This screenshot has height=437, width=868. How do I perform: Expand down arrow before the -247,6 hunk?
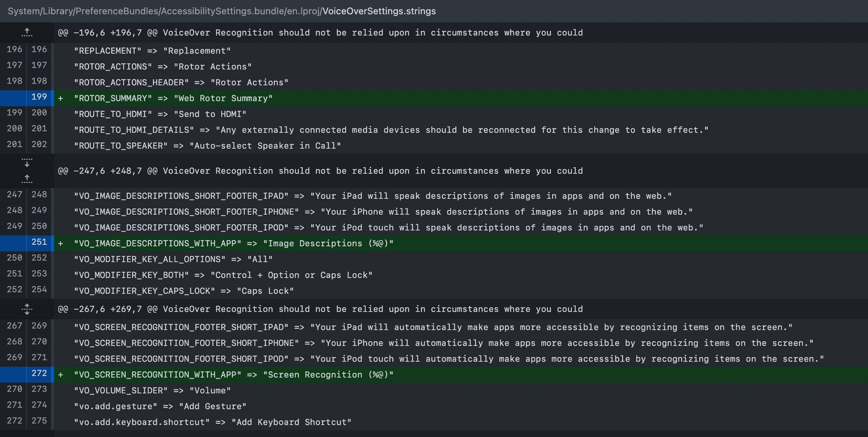27,163
